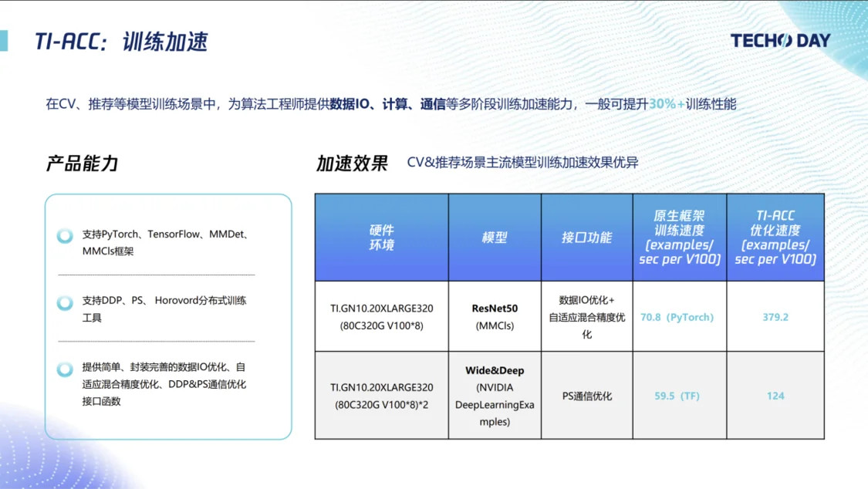The height and width of the screenshot is (489, 868).
Task: Click the 硬件环境 table column header
Action: tap(381, 238)
